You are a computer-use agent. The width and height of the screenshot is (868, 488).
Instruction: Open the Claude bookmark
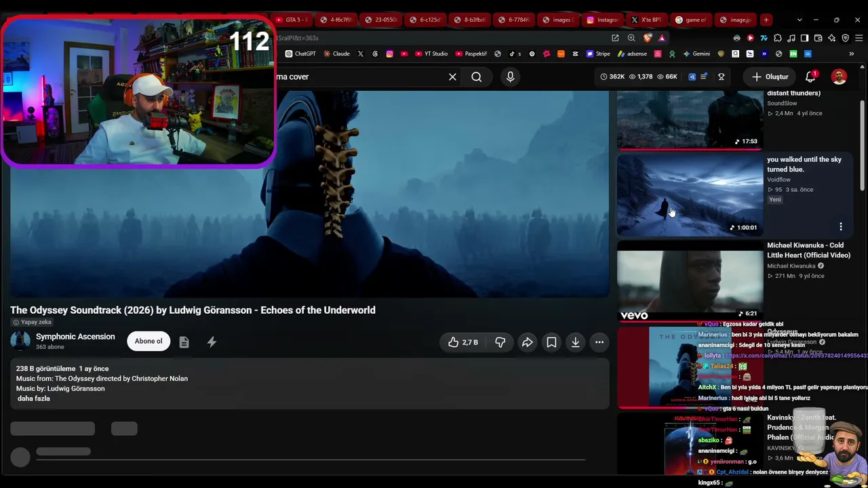pyautogui.click(x=336, y=54)
